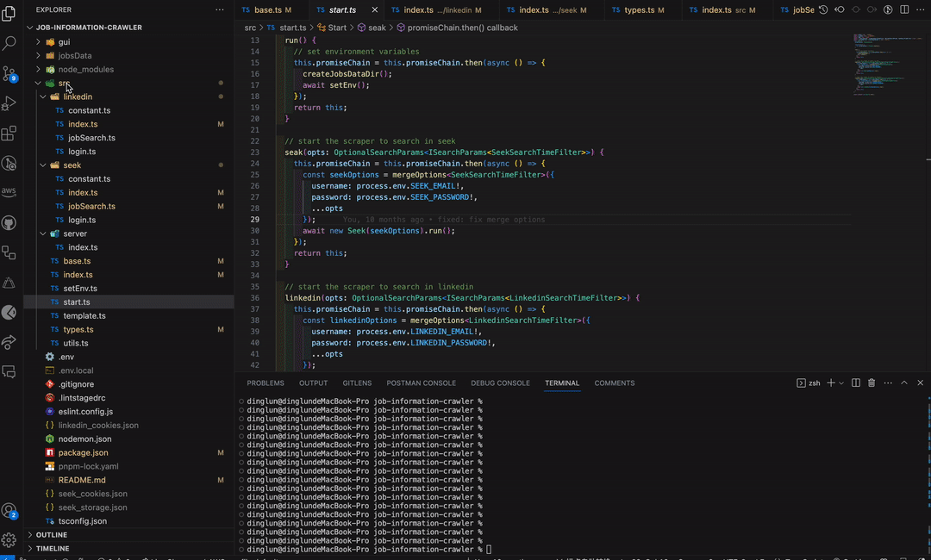This screenshot has width=931, height=560.
Task: Open editor more actions ellipsis
Action: pos(921,9)
